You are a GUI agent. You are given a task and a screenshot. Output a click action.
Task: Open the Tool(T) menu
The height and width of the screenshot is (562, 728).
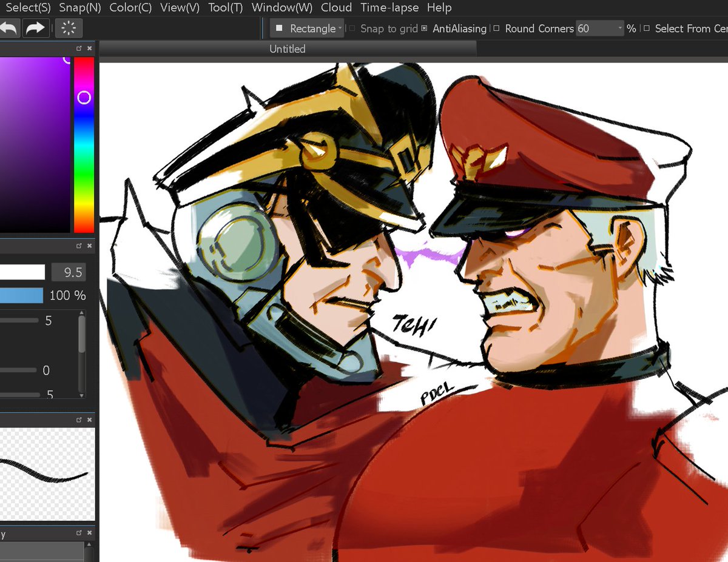point(225,8)
